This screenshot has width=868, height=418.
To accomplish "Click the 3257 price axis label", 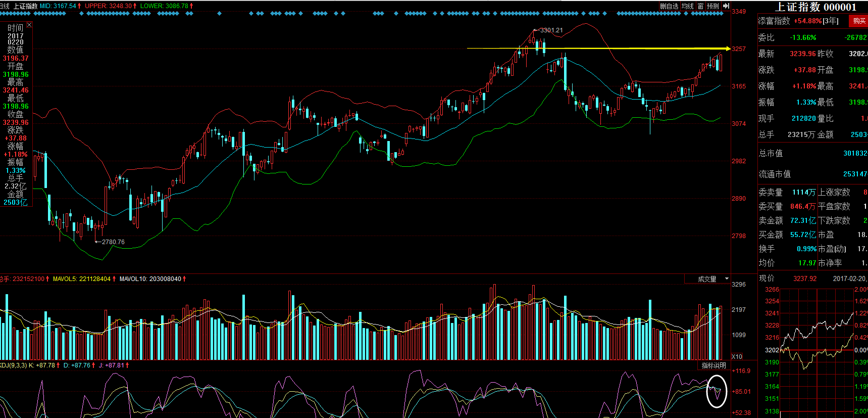I will (739, 49).
